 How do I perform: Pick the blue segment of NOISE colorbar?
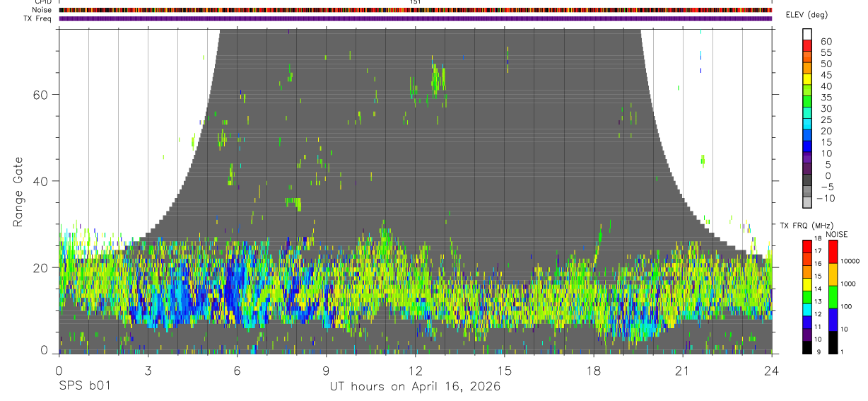click(833, 320)
